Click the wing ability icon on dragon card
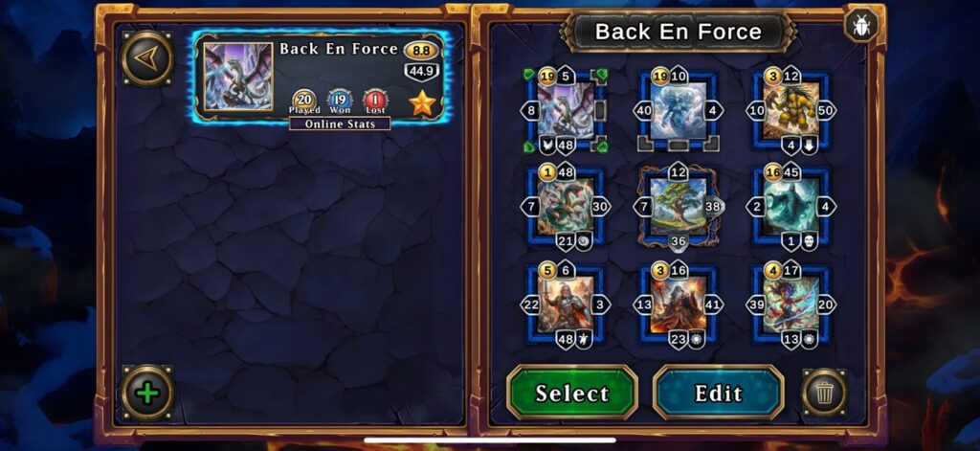Viewport: 980px width, 451px height. pos(548,147)
